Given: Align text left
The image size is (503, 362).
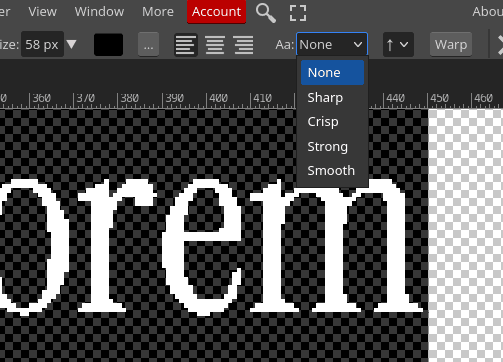Looking at the screenshot, I should (185, 45).
